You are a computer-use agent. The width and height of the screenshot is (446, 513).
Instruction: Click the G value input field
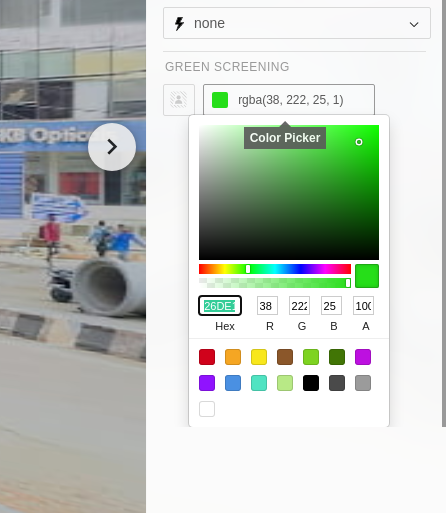point(299,306)
